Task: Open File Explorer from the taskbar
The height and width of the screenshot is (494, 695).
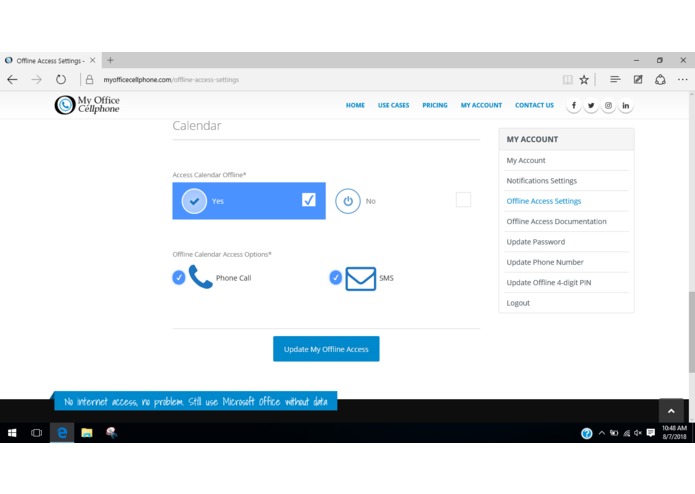Action: tap(87, 433)
